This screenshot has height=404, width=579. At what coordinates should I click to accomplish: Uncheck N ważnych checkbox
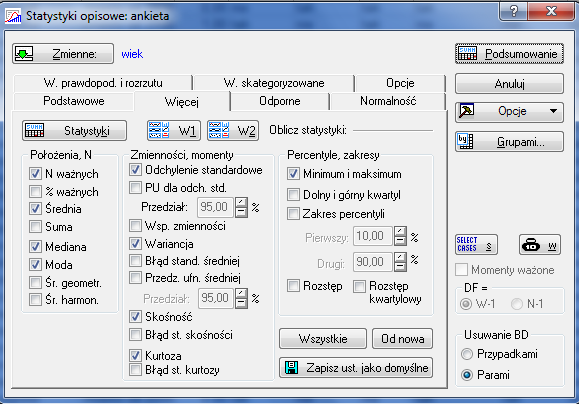click(35, 174)
